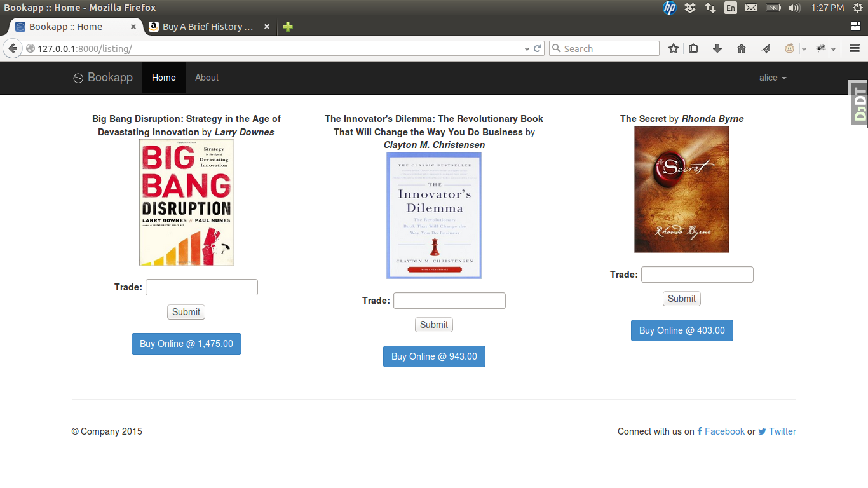868x488 pixels.
Task: Open the mail messaging indicator
Action: [x=751, y=8]
